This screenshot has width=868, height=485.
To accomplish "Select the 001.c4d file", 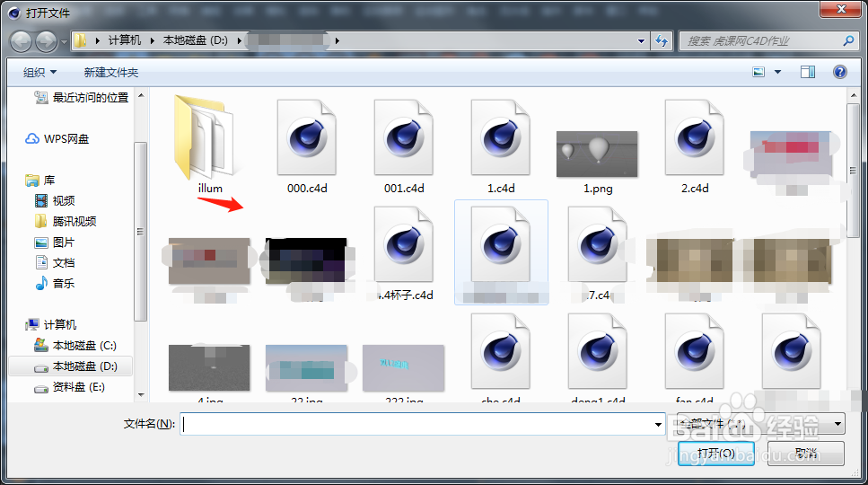I will pyautogui.click(x=404, y=146).
